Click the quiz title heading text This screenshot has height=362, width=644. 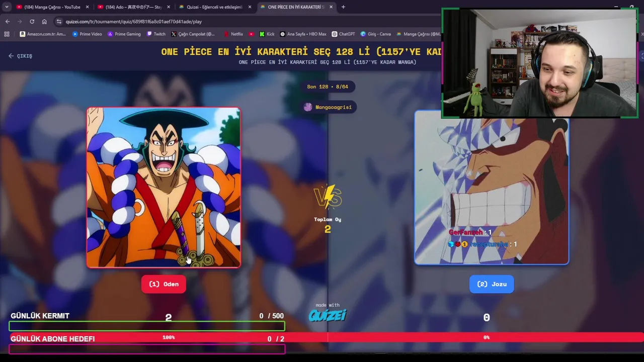pyautogui.click(x=301, y=51)
